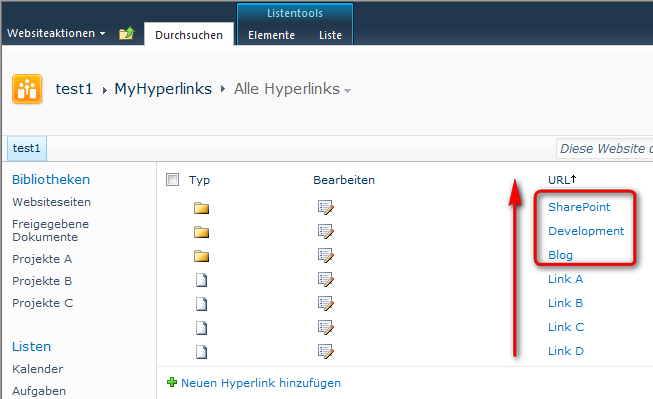The width and height of the screenshot is (653, 399).
Task: Open Projekte A library
Action: [x=42, y=259]
